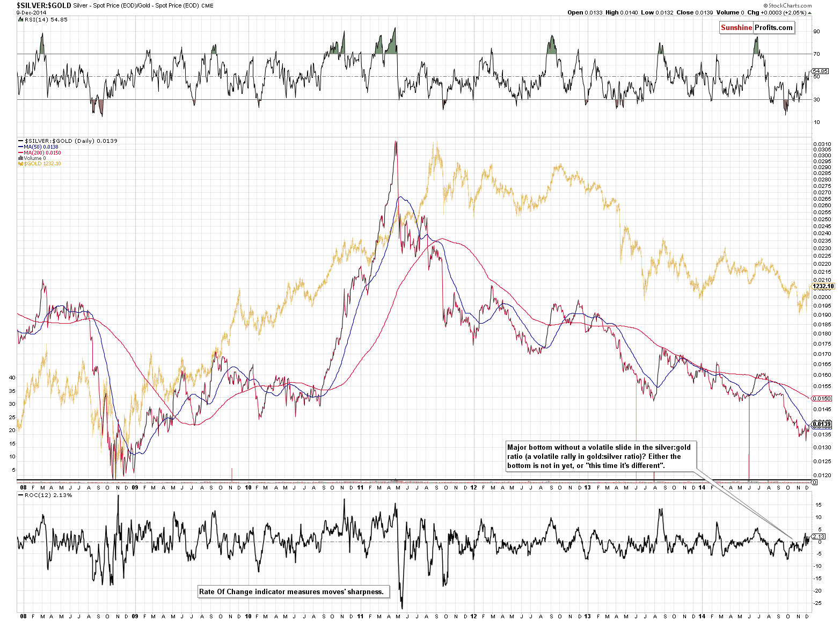Click the $SILVER:$GOLD chart title

(x=43, y=5)
